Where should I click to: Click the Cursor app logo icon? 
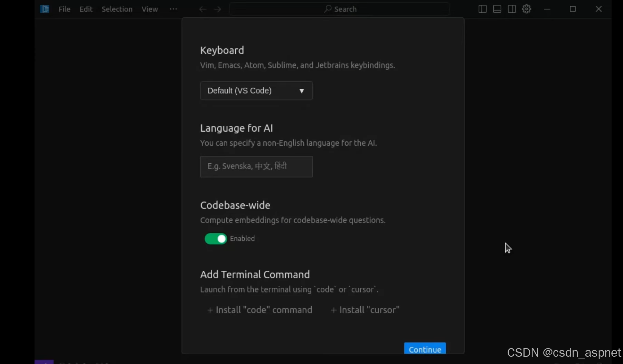[45, 9]
